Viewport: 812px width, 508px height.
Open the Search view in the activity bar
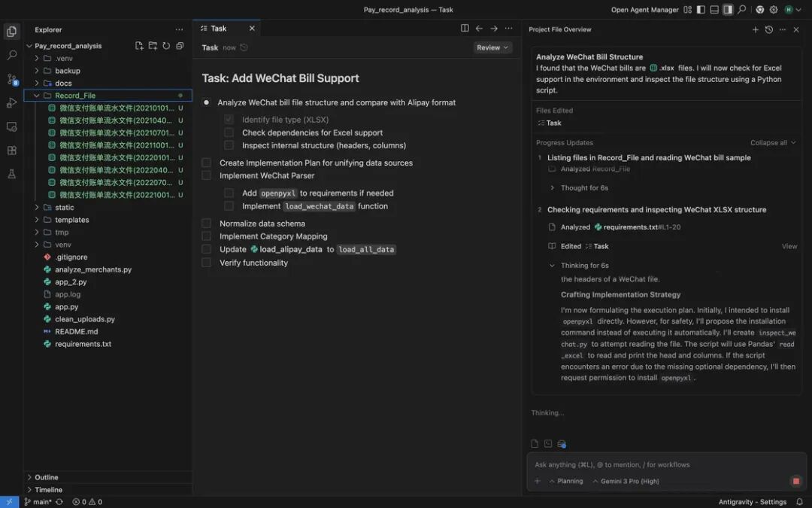click(12, 55)
